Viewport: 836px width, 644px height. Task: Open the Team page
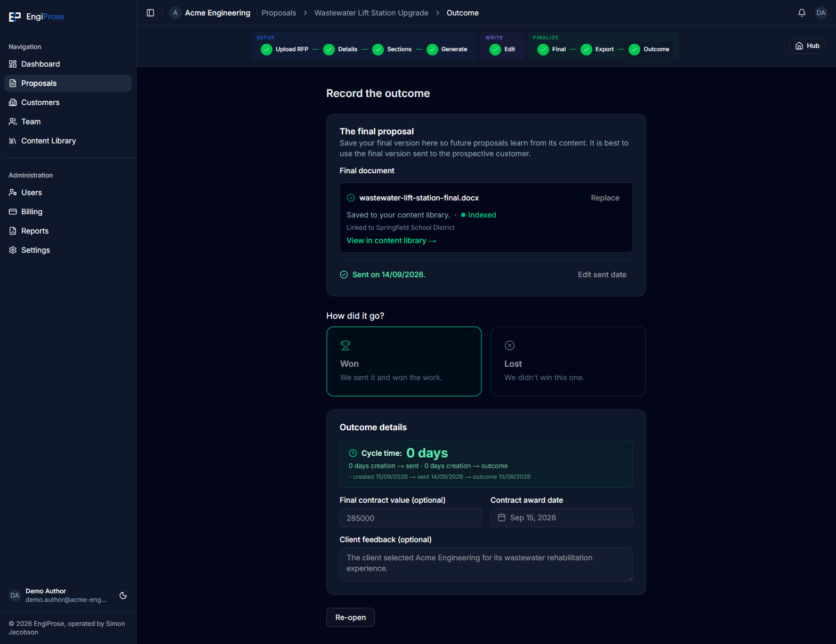pos(68,122)
